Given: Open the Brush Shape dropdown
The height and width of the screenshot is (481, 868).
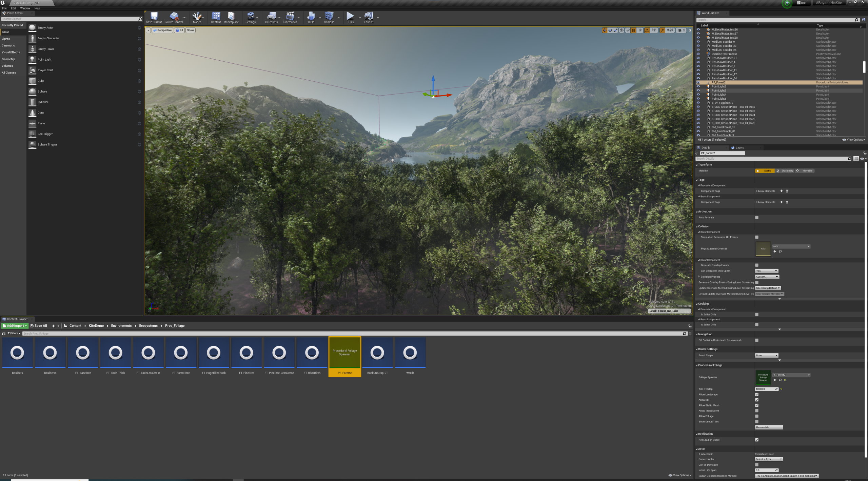Looking at the screenshot, I should pos(766,355).
